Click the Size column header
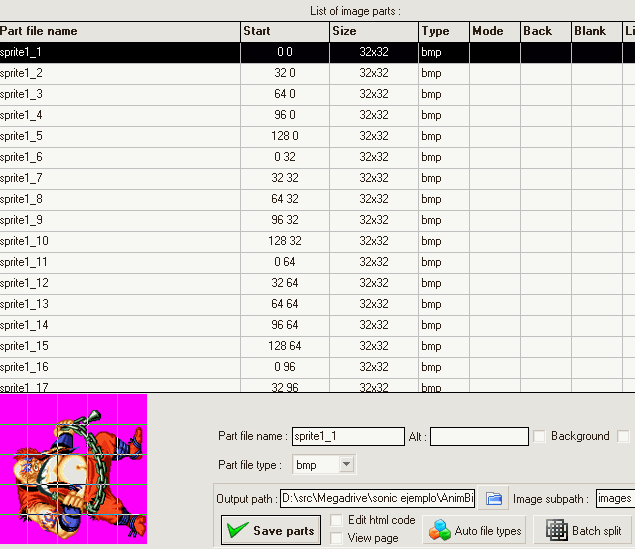The image size is (635, 549). pos(373,31)
